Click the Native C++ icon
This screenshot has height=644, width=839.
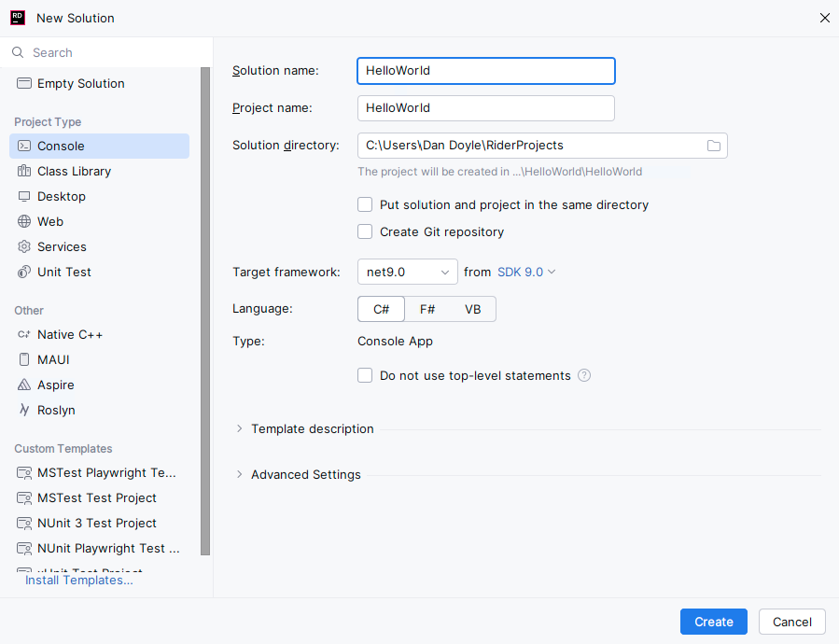(x=24, y=334)
